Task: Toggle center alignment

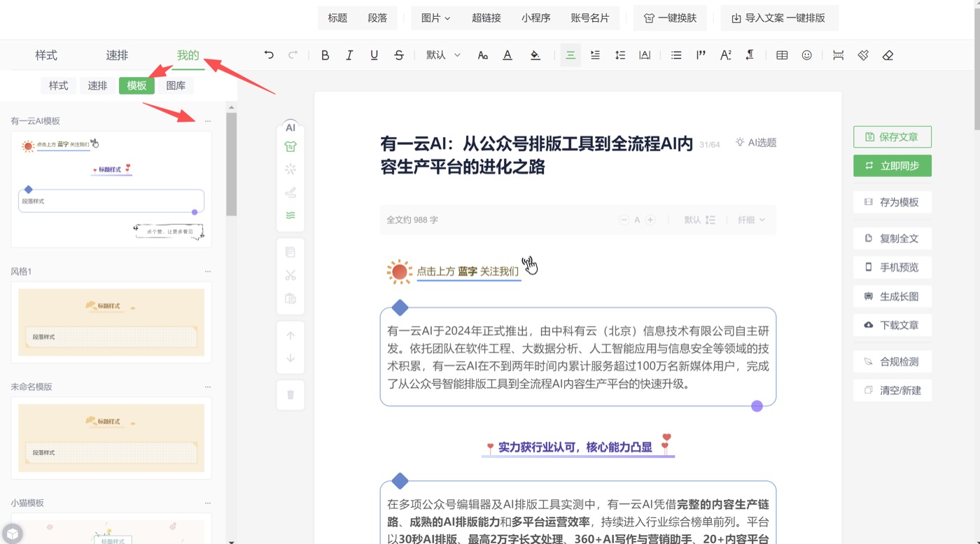Action: (570, 55)
